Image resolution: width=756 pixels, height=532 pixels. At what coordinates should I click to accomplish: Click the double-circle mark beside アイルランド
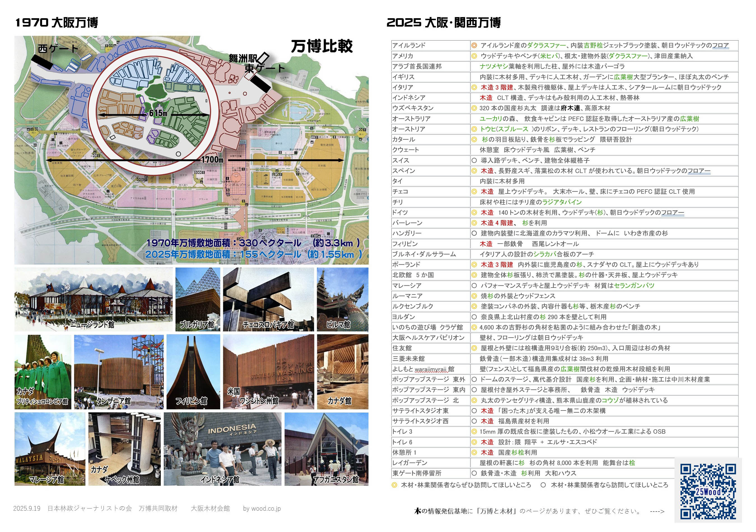tap(474, 45)
